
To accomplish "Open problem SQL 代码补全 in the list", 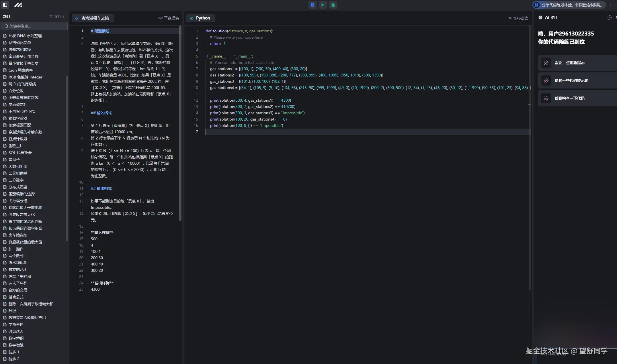I will pyautogui.click(x=20, y=153).
